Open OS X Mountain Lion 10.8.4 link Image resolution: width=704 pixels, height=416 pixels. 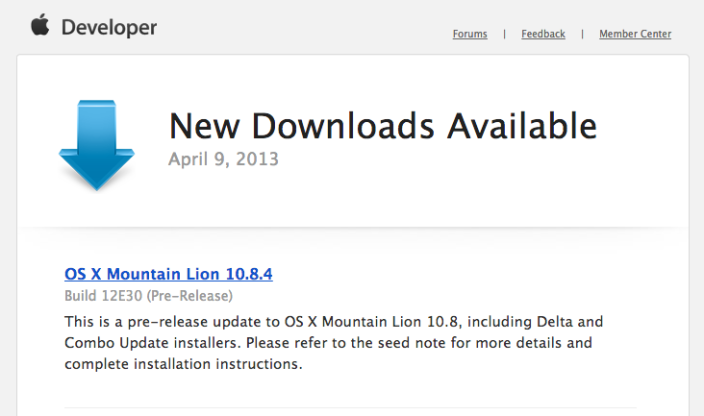pos(168,274)
